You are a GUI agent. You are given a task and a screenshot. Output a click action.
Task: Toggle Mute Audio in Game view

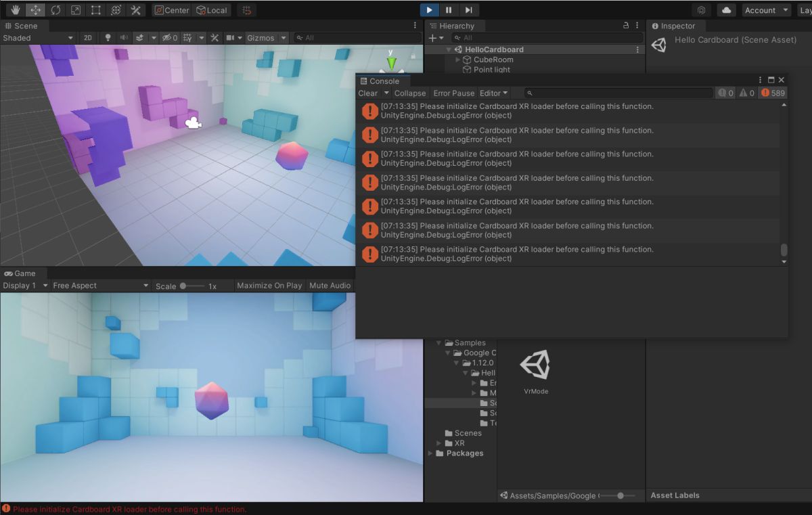point(330,286)
